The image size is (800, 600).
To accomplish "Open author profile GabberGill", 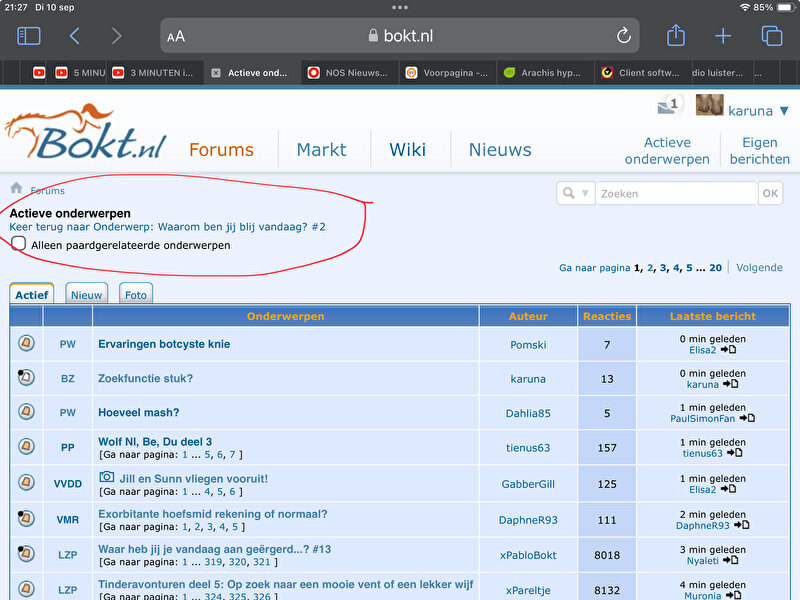I will [528, 484].
